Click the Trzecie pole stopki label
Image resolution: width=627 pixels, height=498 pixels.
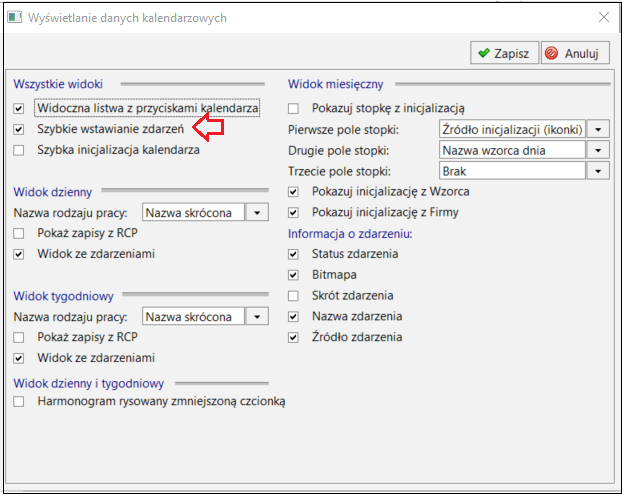pyautogui.click(x=339, y=171)
